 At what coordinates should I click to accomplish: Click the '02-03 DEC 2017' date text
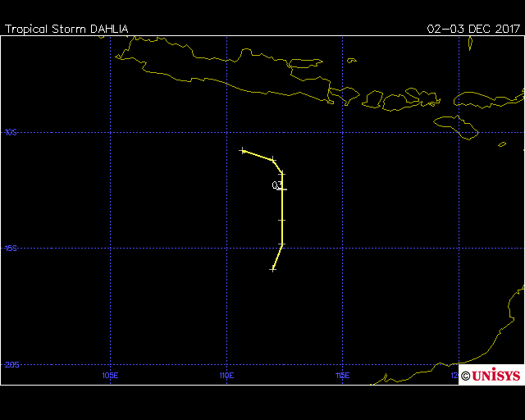pos(473,29)
